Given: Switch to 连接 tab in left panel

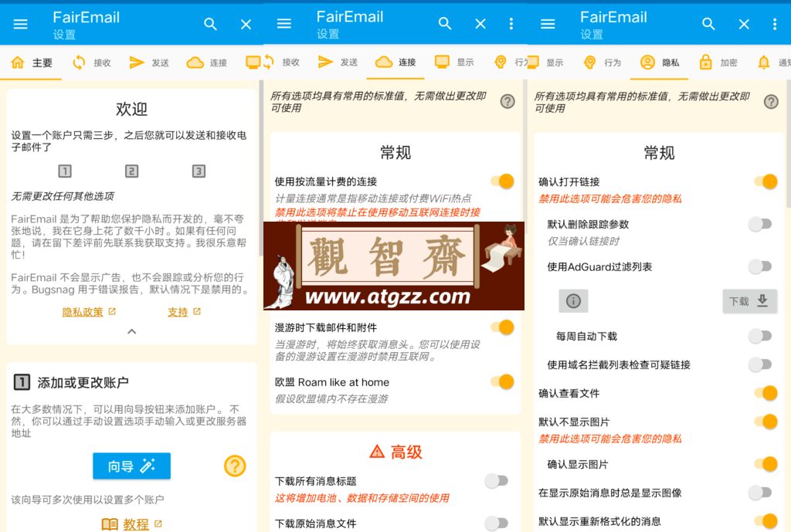Looking at the screenshot, I should [x=207, y=63].
